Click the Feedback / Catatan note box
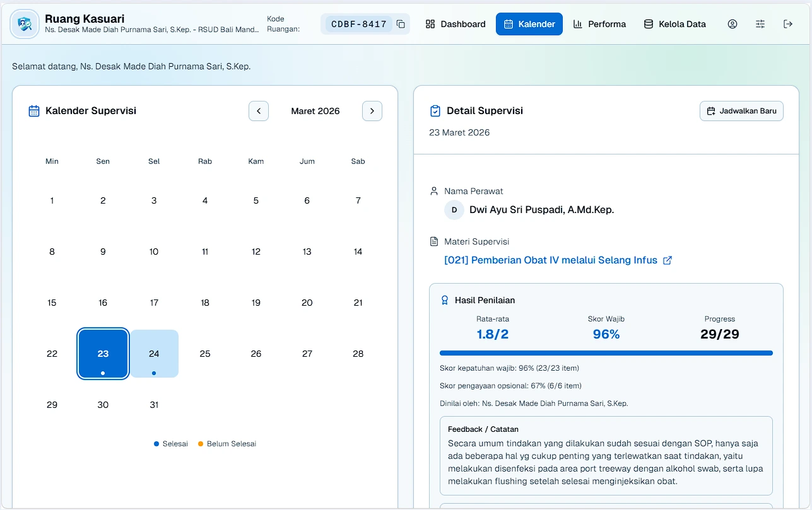812x510 pixels. point(606,456)
